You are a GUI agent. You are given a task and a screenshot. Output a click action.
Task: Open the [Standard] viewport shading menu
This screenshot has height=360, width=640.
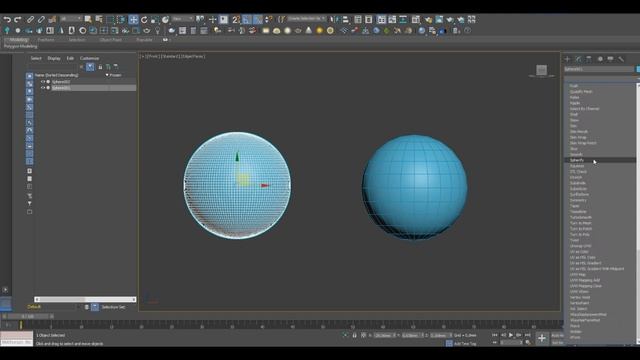171,56
